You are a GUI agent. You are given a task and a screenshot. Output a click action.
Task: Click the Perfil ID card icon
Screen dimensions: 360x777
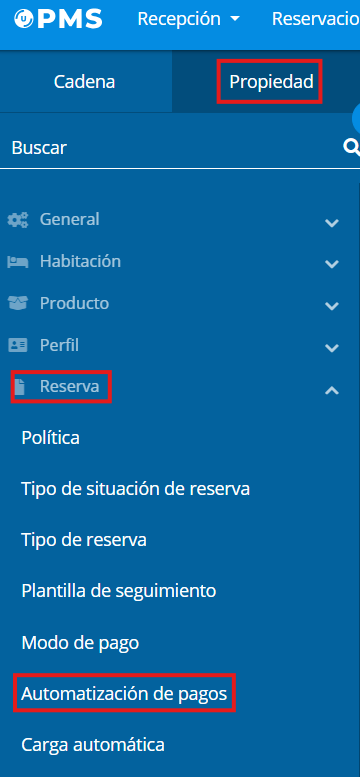pos(18,345)
